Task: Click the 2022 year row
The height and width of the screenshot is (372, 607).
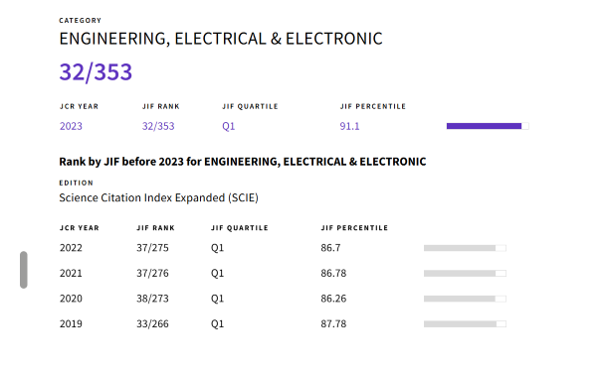Action: coord(283,248)
